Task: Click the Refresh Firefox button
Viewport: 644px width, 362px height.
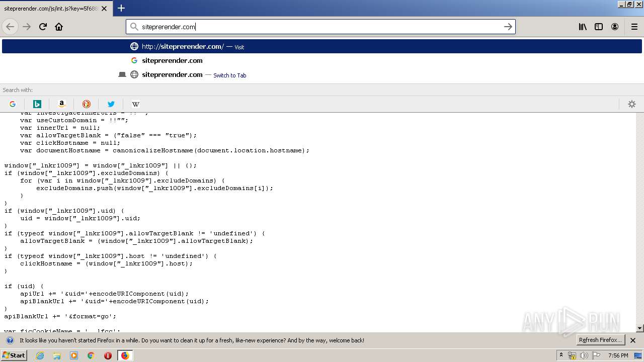Action: (x=601, y=340)
